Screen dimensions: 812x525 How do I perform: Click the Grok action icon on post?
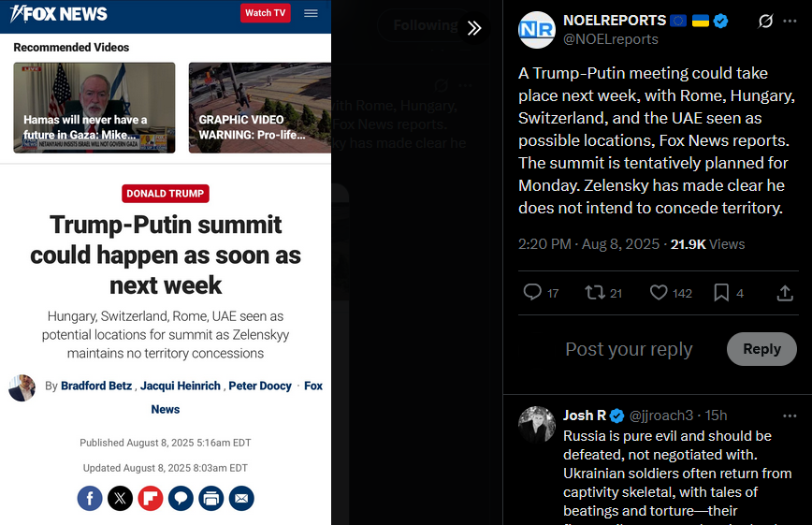coord(765,21)
